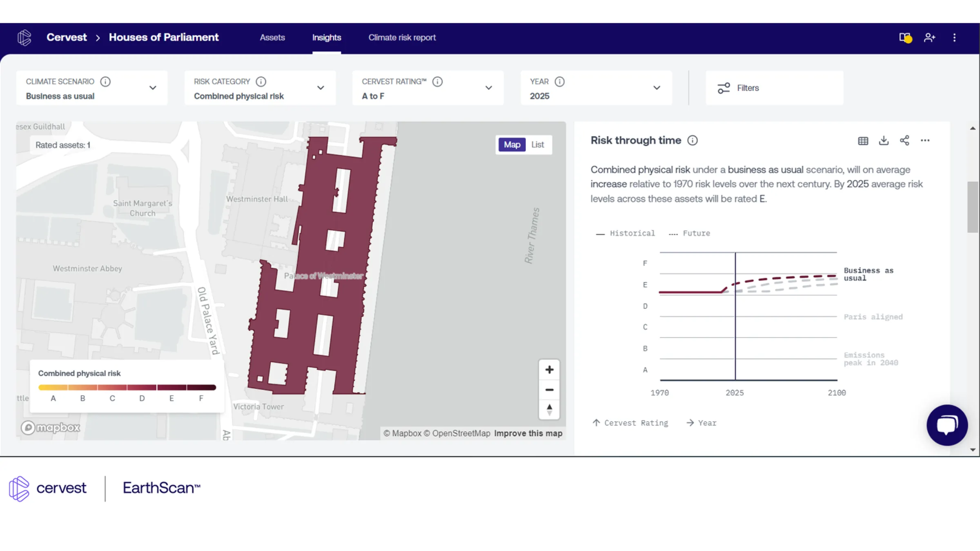The width and height of the screenshot is (980, 551).
Task: Click Emissions peak in 2040 chart label
Action: [x=871, y=359]
